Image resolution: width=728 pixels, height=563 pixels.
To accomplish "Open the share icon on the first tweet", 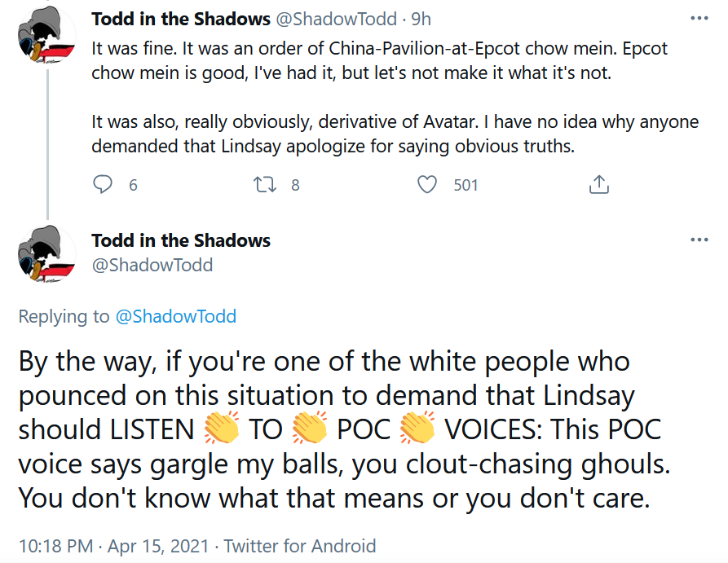I will [x=599, y=184].
